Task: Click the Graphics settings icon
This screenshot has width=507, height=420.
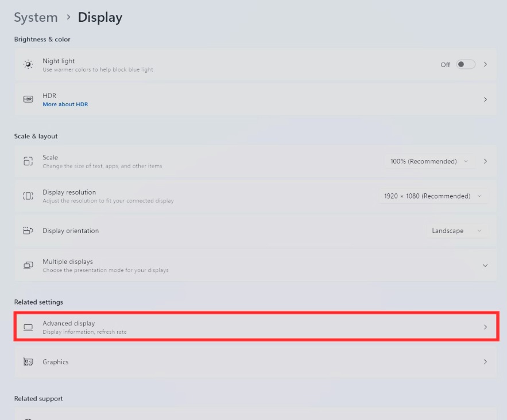Action: 27,362
